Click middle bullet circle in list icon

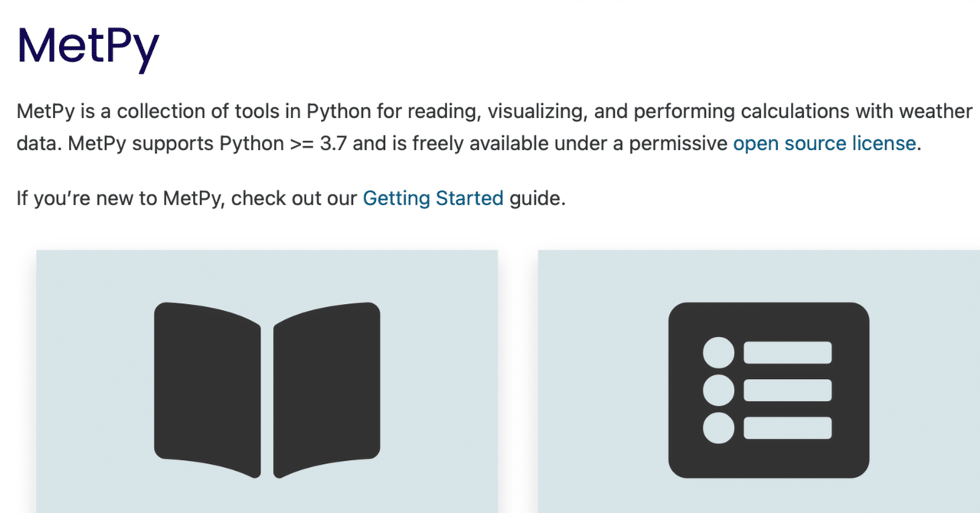(x=718, y=390)
